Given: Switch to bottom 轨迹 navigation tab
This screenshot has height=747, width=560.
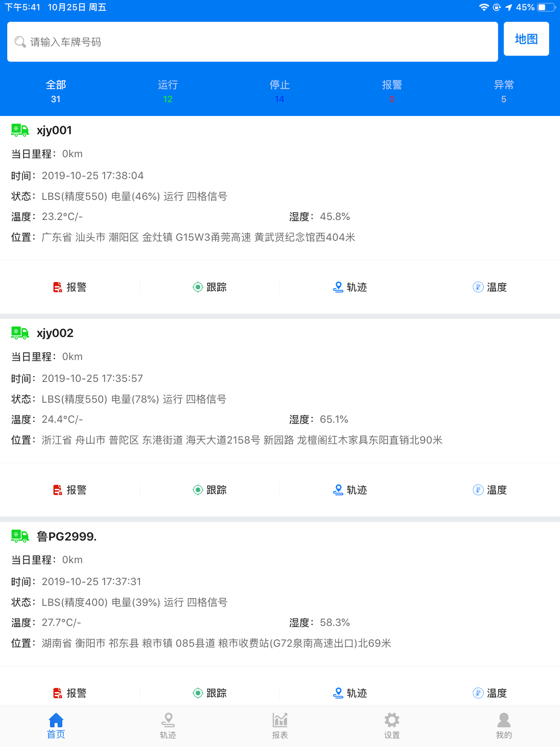Looking at the screenshot, I should 168,726.
